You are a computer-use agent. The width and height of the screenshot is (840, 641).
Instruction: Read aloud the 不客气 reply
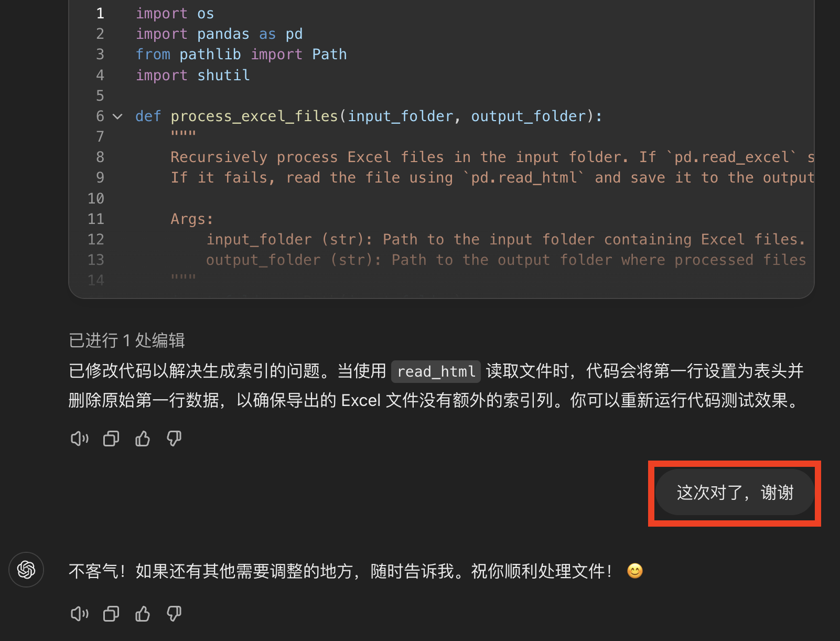[x=80, y=614]
